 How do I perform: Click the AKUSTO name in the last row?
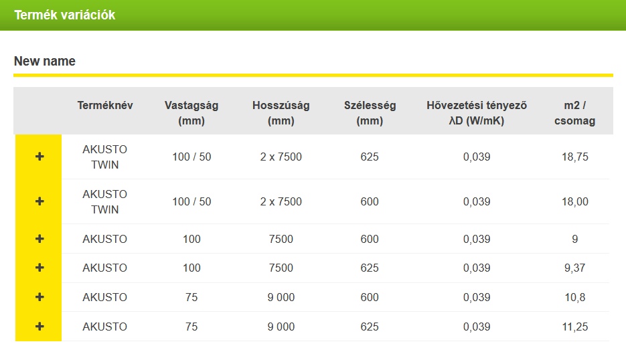pyautogui.click(x=104, y=327)
